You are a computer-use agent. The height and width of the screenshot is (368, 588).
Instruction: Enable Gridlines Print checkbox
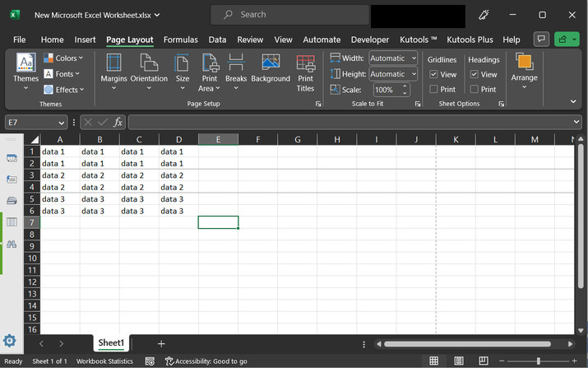[433, 90]
